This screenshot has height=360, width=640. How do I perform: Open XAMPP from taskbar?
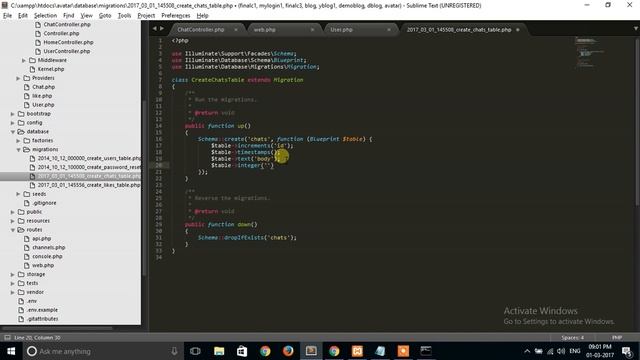coord(357,351)
